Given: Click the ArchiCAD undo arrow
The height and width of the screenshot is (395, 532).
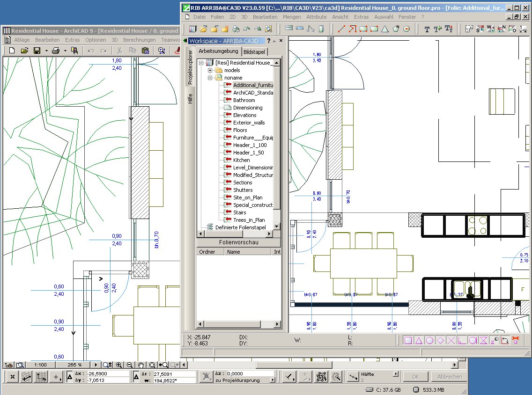Looking at the screenshot, I should tap(90, 51).
